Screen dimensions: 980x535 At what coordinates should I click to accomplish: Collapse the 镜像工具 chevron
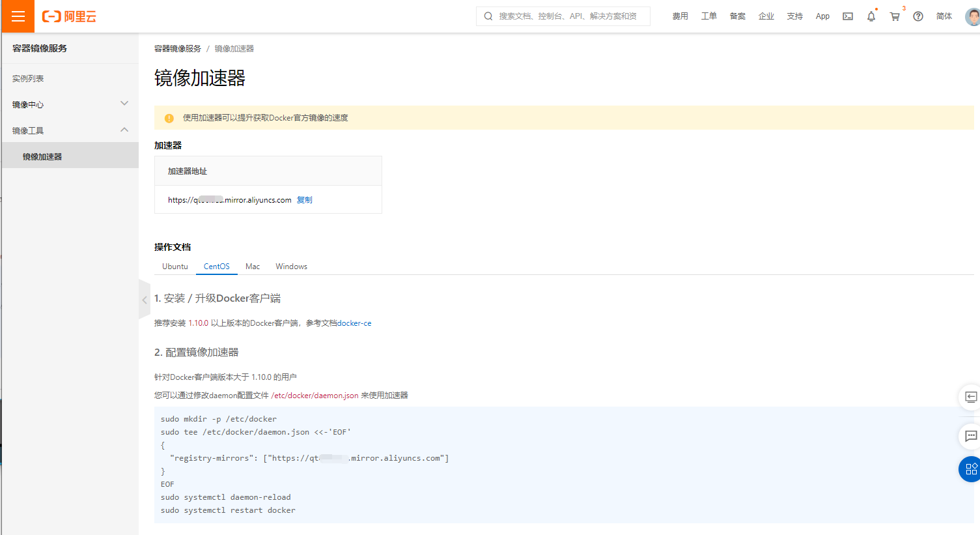coord(124,130)
